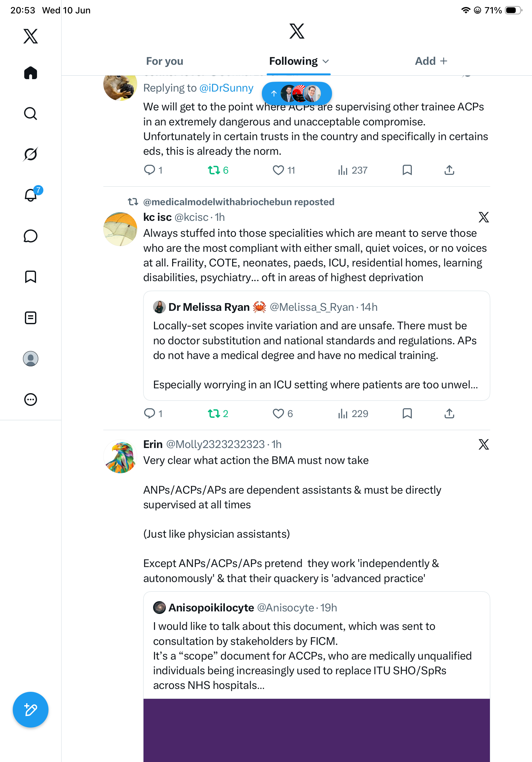Open the More circle menu in sidebar
This screenshot has height=762, width=532.
point(31,400)
